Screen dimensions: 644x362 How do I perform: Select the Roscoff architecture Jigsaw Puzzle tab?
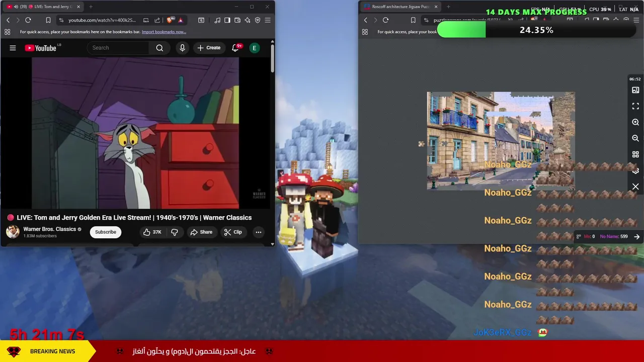pos(400,7)
